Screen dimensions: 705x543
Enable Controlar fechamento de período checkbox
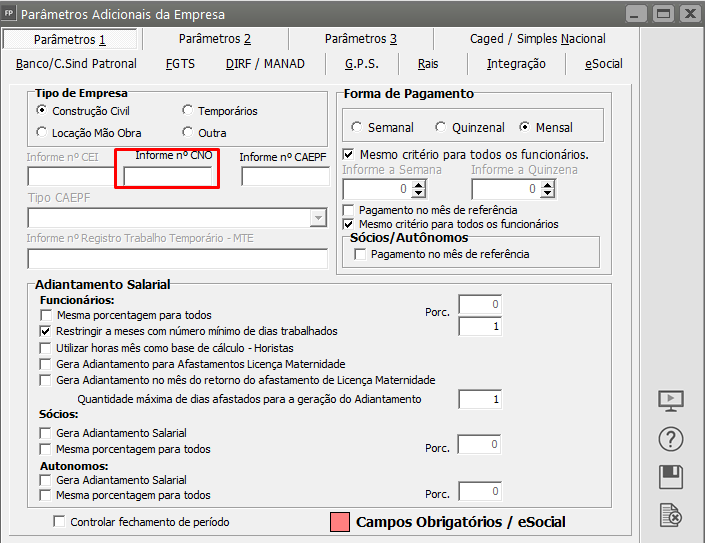click(x=59, y=521)
